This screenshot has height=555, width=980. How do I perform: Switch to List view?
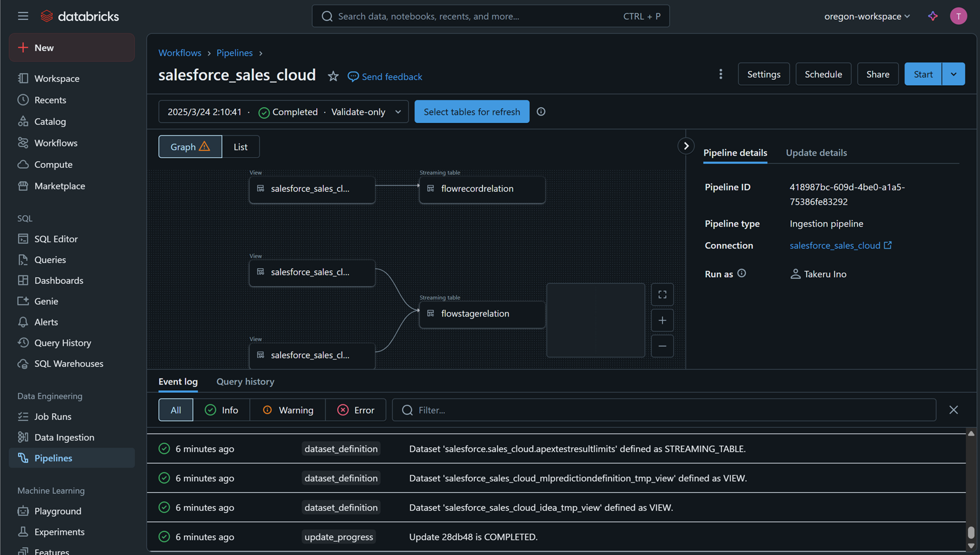[x=240, y=147]
